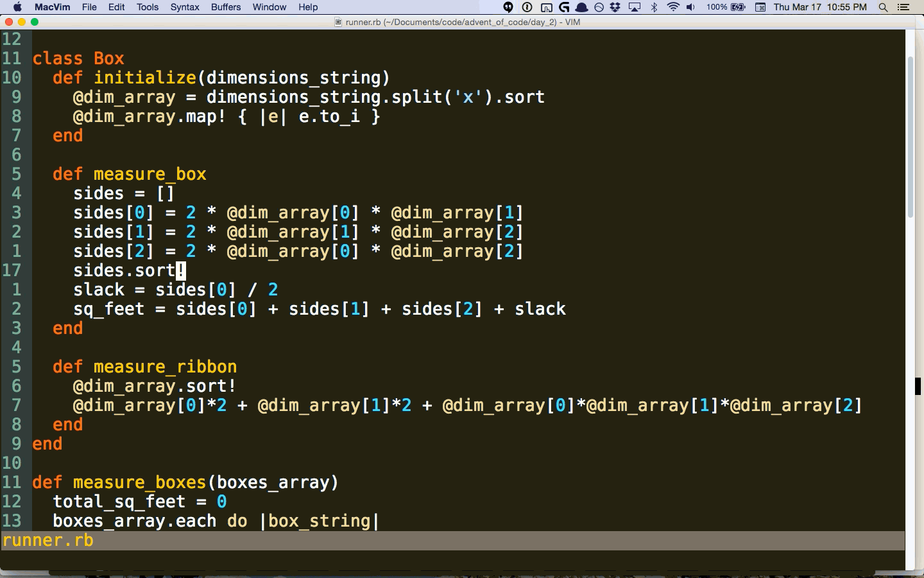The height and width of the screenshot is (578, 924).
Task: Click the vertical scrollbar thumb
Action: point(910,137)
